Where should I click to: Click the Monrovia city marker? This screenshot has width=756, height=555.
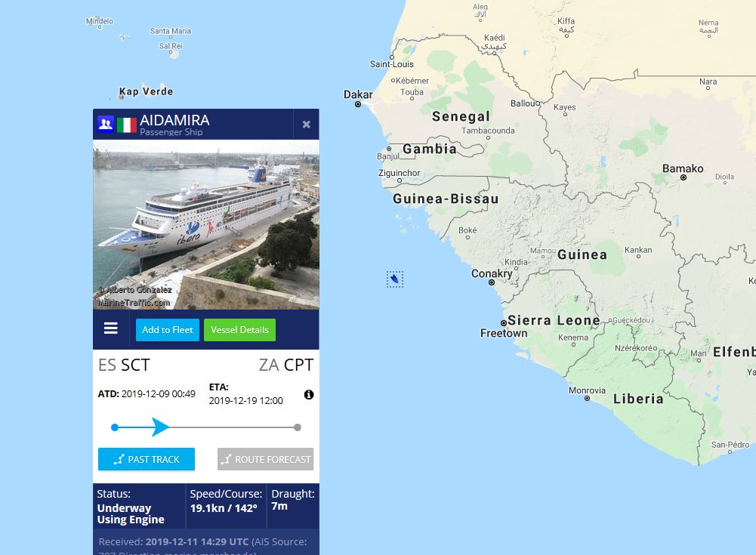point(587,398)
